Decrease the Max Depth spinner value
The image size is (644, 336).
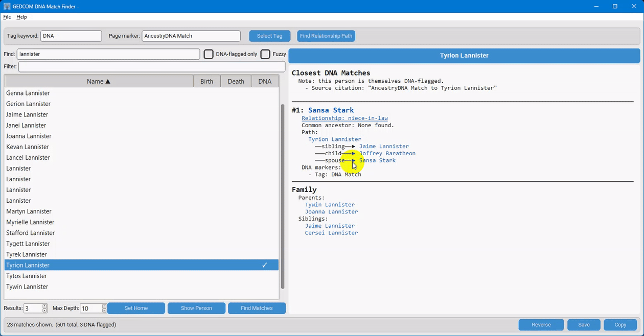click(104, 310)
